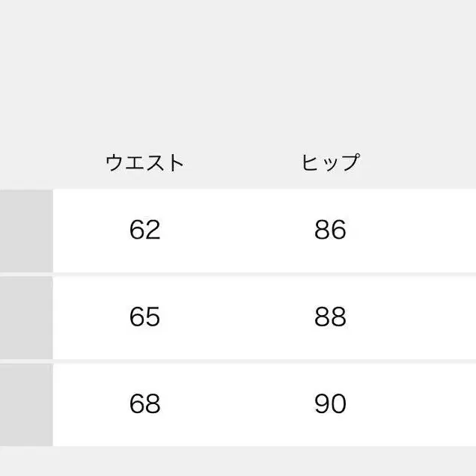
Task: Select the hip value 86
Action: click(330, 231)
